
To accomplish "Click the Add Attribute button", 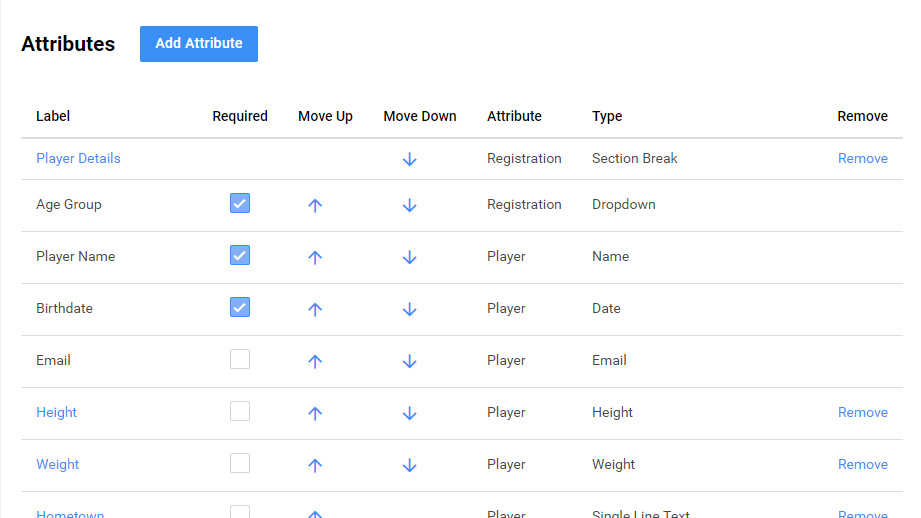I will pyautogui.click(x=199, y=44).
